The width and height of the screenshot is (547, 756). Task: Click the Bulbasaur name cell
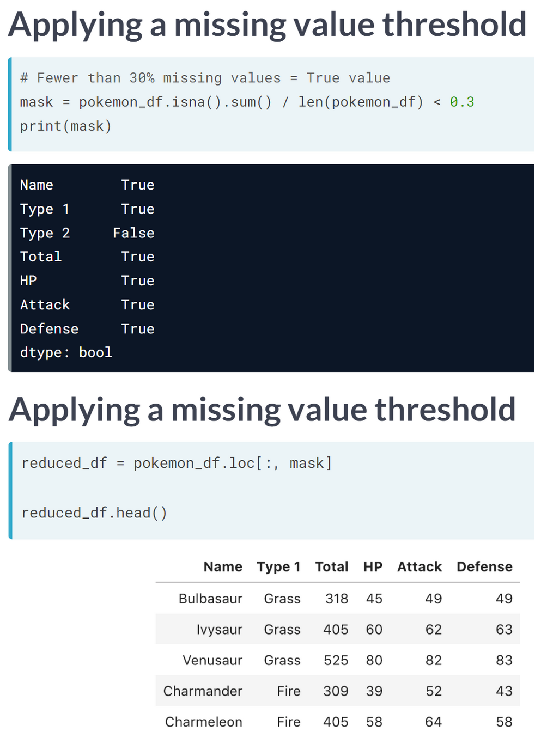pyautogui.click(x=210, y=599)
